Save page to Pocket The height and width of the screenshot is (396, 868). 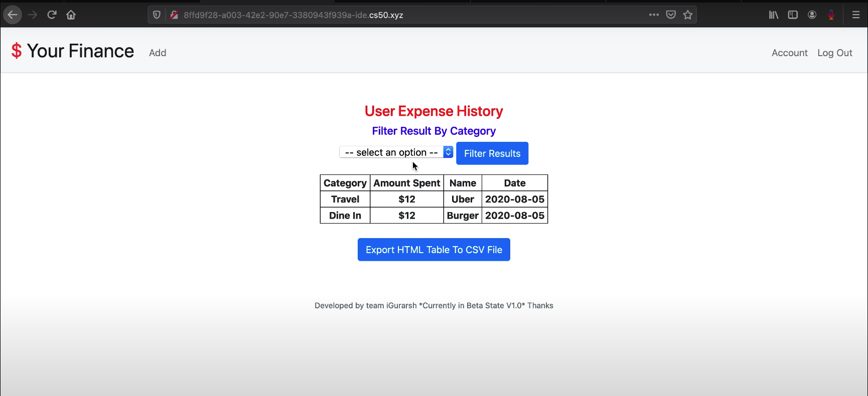(671, 15)
